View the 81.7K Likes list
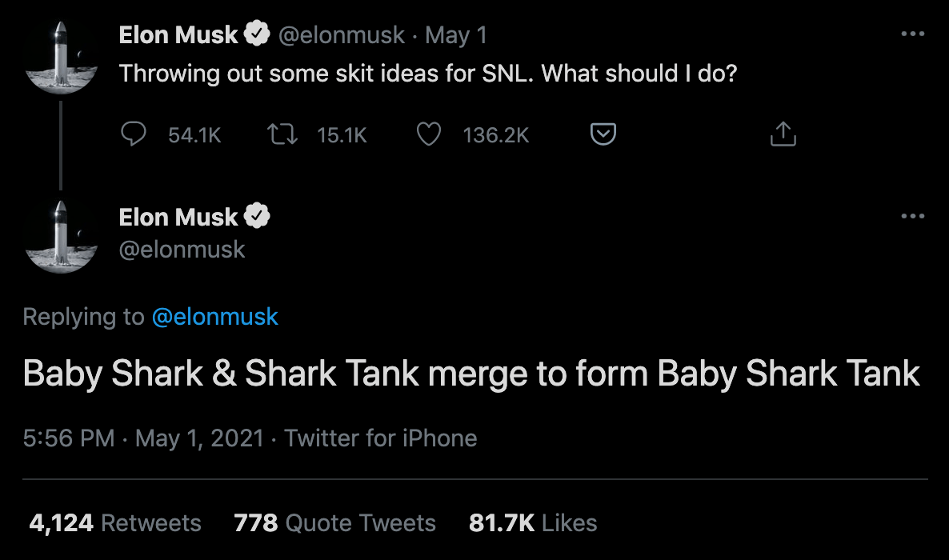The width and height of the screenshot is (949, 560). pos(533,523)
